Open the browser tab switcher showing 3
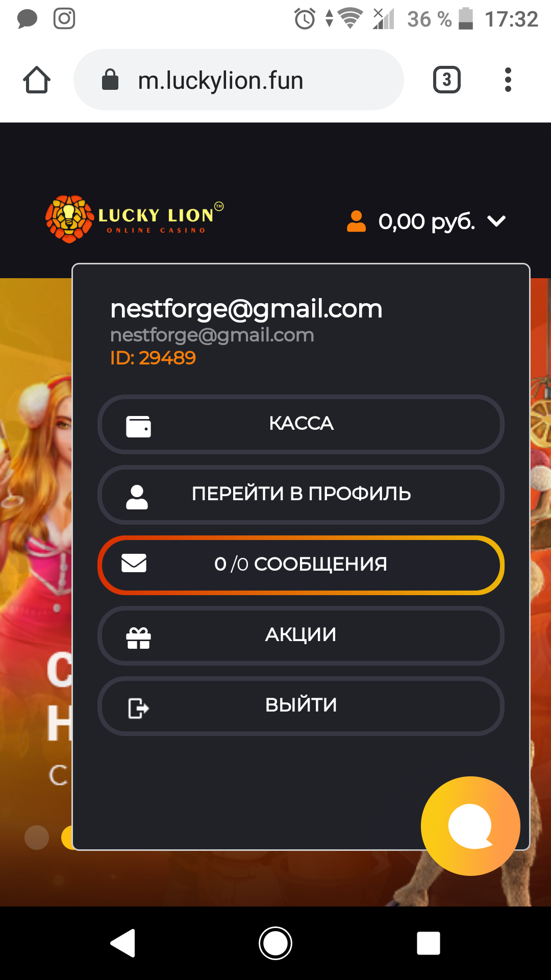The height and width of the screenshot is (980, 551). click(x=447, y=80)
